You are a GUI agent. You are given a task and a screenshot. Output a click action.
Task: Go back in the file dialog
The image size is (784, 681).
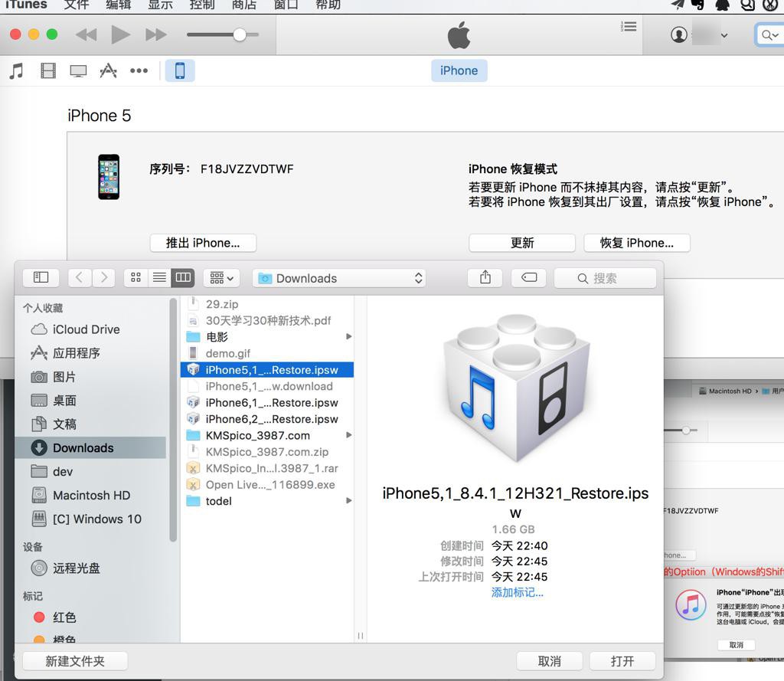click(x=79, y=277)
